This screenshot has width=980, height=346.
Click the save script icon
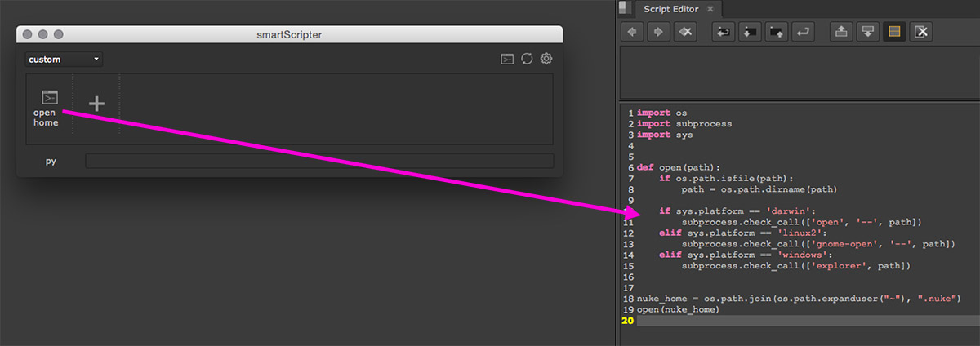coord(777,32)
